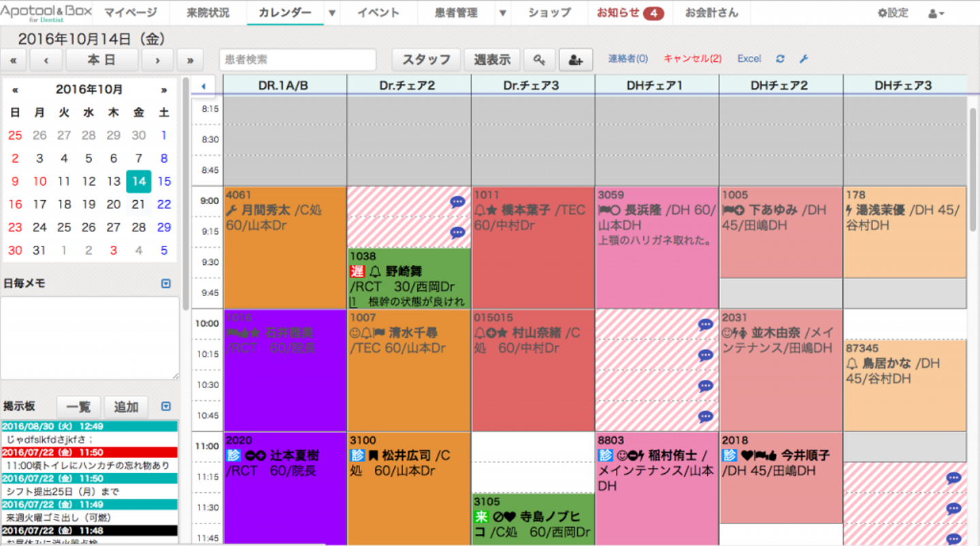The width and height of the screenshot is (980, 546).
Task: Open お知らせ notifications tab
Action: [x=630, y=13]
